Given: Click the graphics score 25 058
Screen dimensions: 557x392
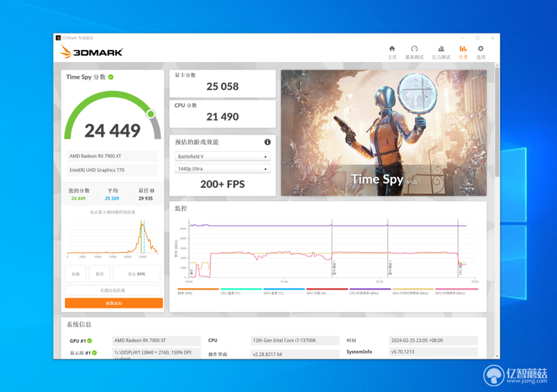Looking at the screenshot, I should point(222,86).
